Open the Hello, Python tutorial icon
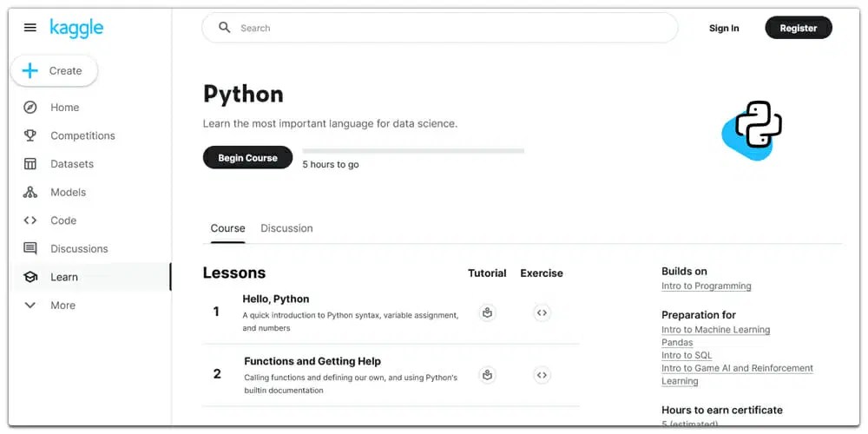The width and height of the screenshot is (868, 434). tap(487, 312)
